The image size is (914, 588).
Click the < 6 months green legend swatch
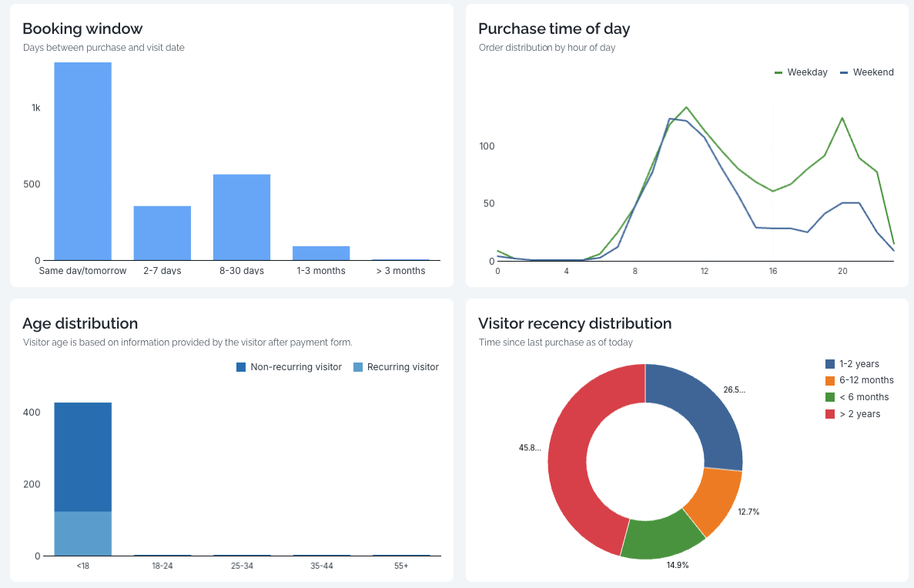(830, 397)
